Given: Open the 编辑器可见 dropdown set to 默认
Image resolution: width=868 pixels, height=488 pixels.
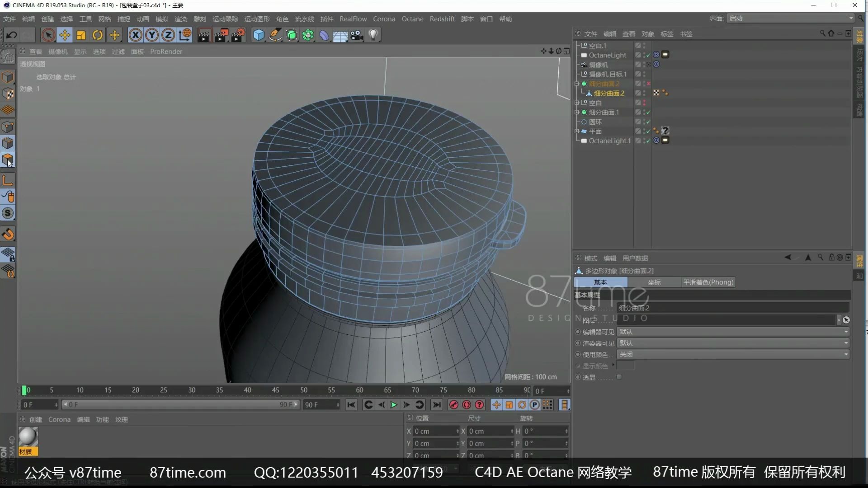Looking at the screenshot, I should 731,331.
